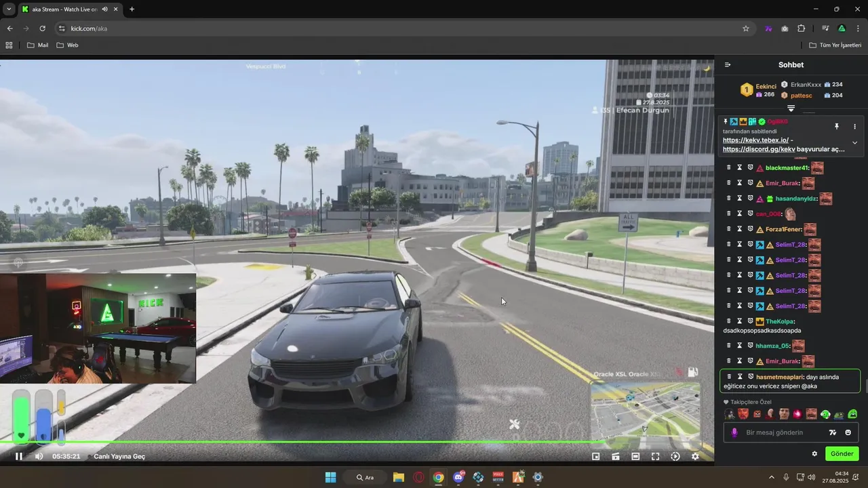Viewport: 868px width, 488px height.
Task: Unpin the pinned chat message
Action: point(836,126)
